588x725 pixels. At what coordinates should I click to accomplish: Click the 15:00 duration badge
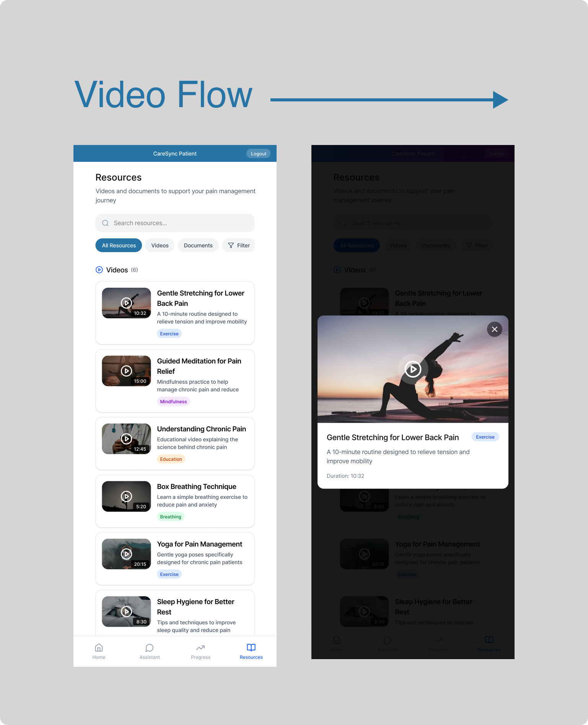[140, 381]
